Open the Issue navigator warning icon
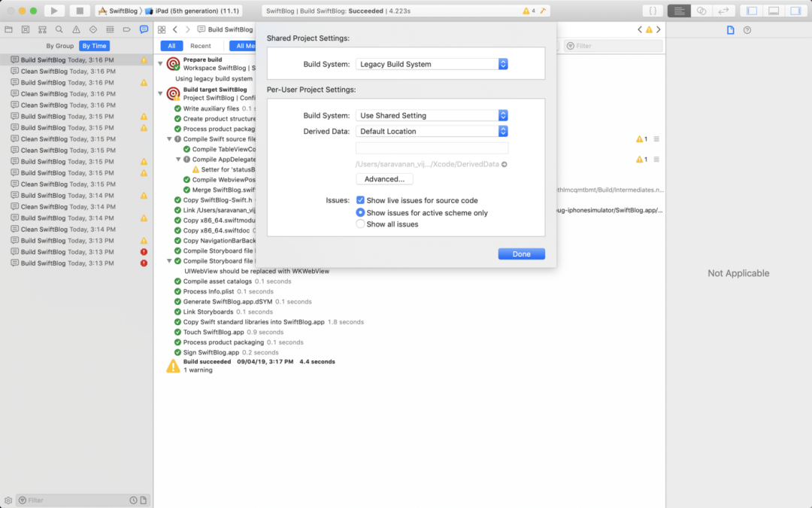Image resolution: width=812 pixels, height=508 pixels. 76,29
